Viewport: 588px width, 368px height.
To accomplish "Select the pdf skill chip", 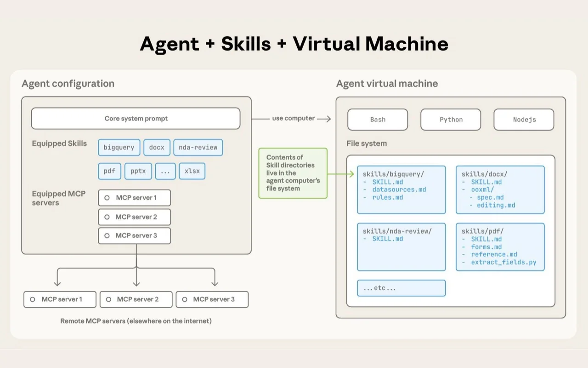I will pos(109,171).
